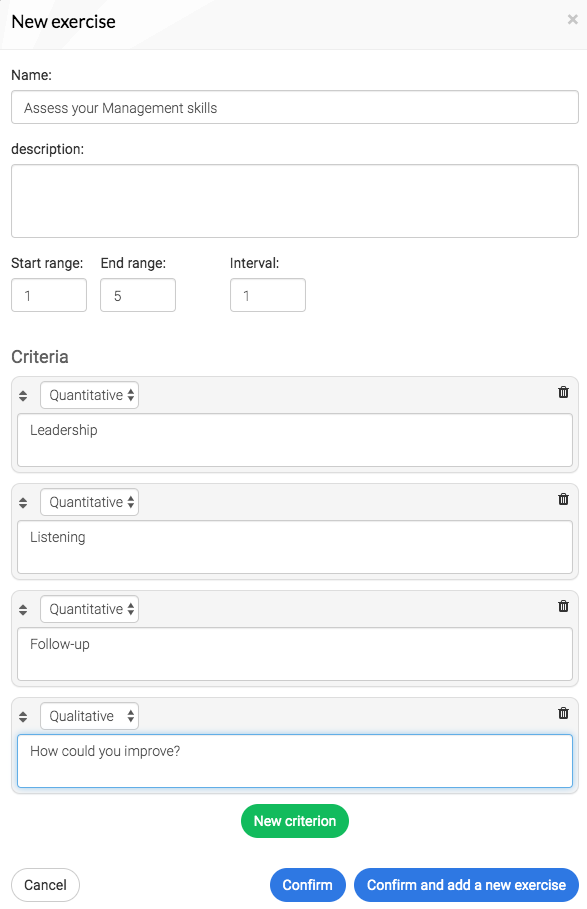The width and height of the screenshot is (587, 909).
Task: Delete the Follow-up criterion via trash icon
Action: 563,606
